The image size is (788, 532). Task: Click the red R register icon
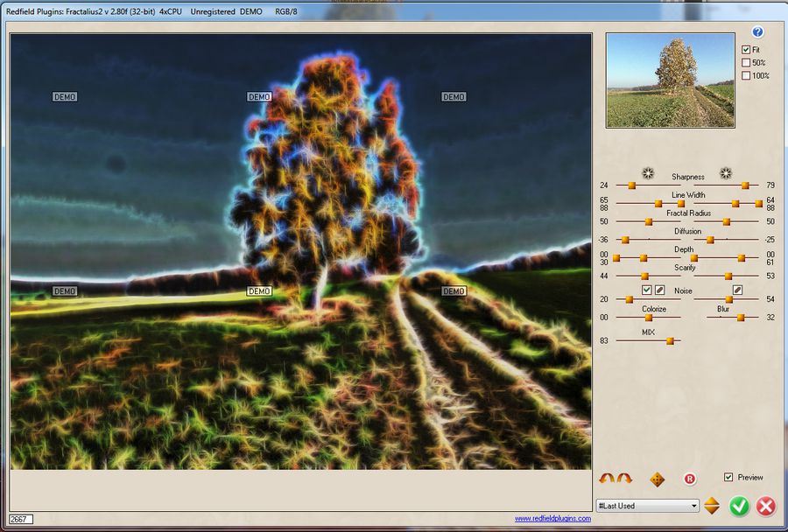[690, 479]
